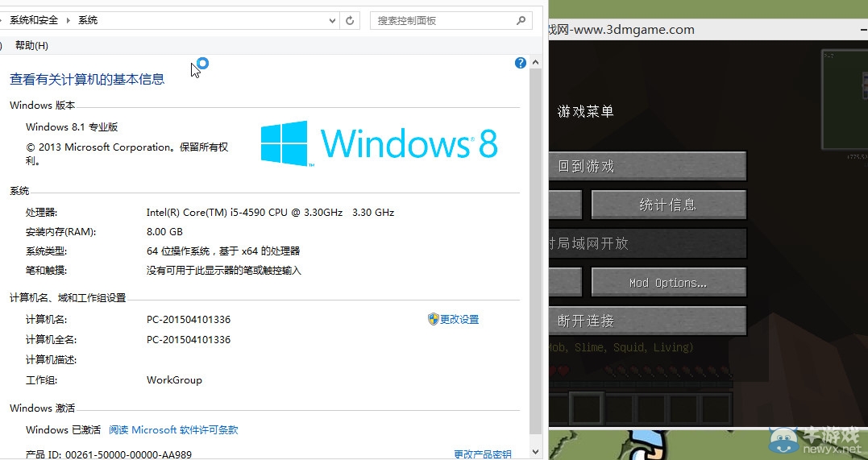Click the 8.00 GB installed memory value
This screenshot has height=460, width=868.
(164, 231)
